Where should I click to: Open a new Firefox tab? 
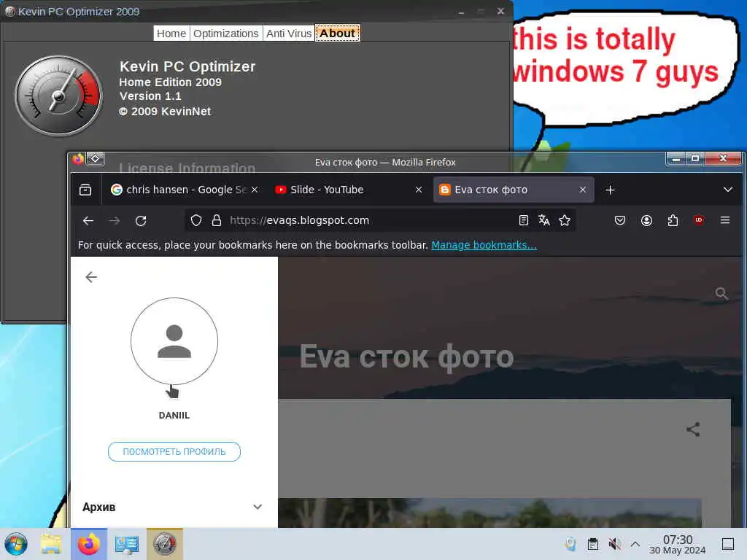pos(611,190)
